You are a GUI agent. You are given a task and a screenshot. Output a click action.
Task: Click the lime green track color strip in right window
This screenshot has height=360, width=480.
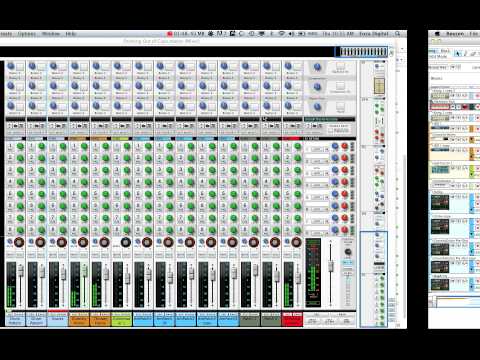point(472,171)
